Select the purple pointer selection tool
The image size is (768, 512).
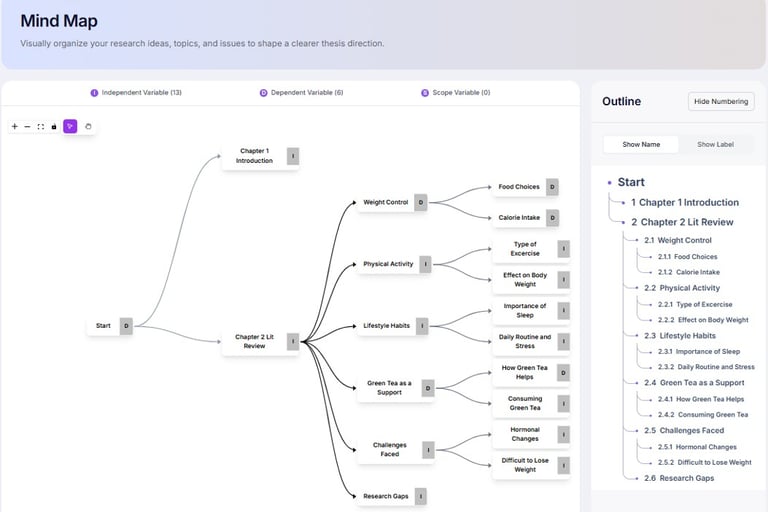click(70, 127)
